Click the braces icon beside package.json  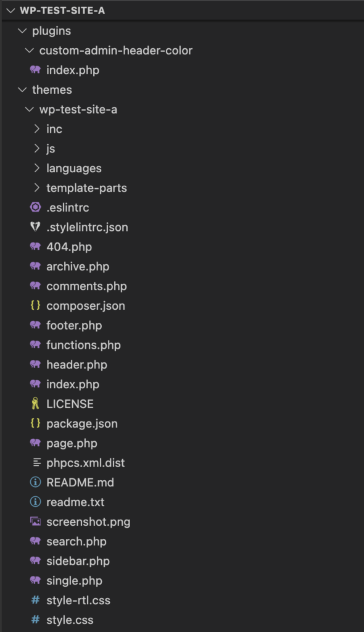[x=35, y=423]
